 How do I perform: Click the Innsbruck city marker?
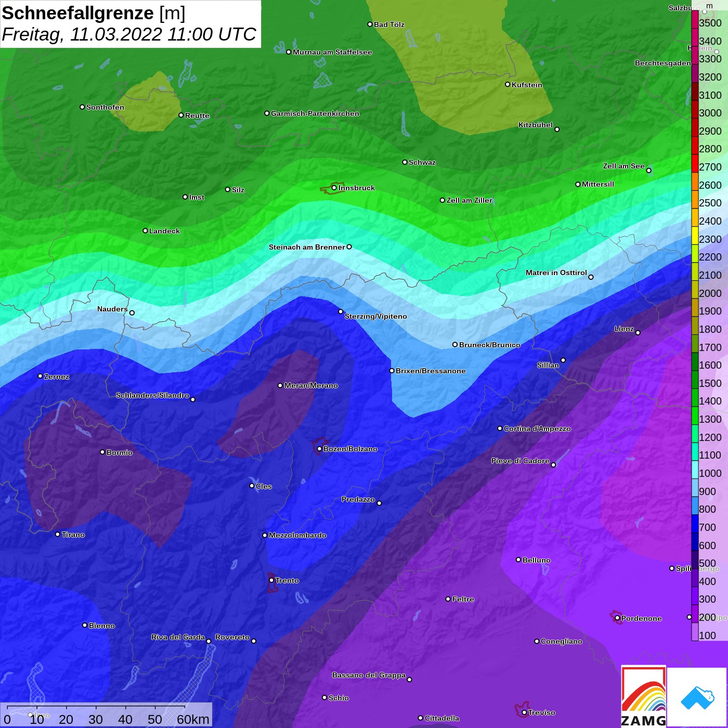point(334,188)
